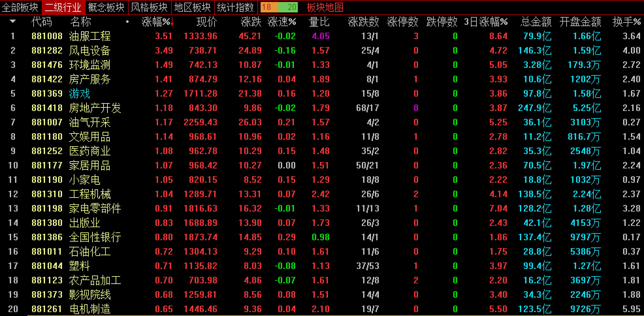
Task: Select the 油服工程 row name
Action: pos(90,36)
